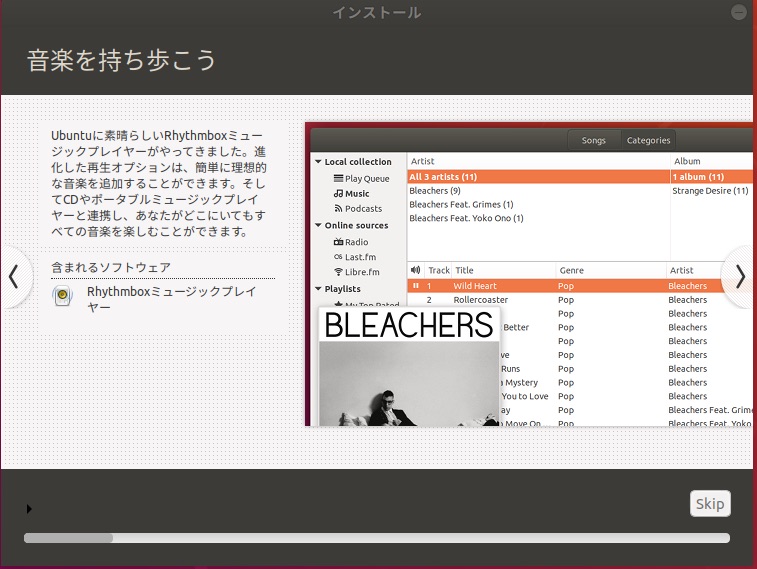
Task: Click the Rhythmbox speaker app icon
Action: point(63,295)
